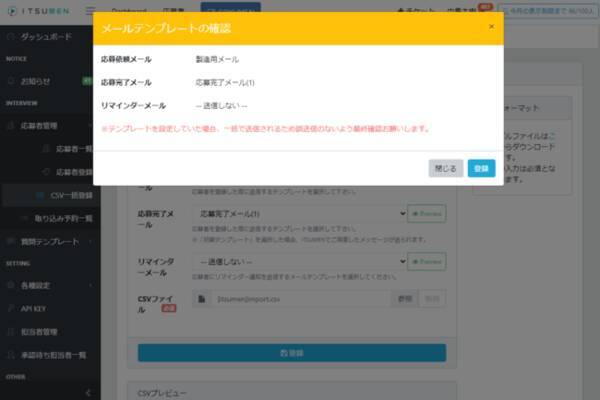Click the file icon in the CSV field
Viewport: 600px width, 400px height.
[x=202, y=299]
